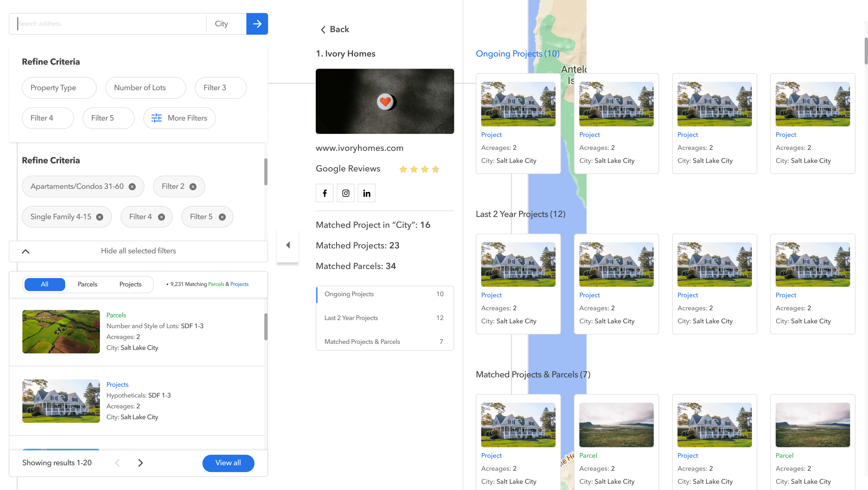
Task: Click the blue search arrow button
Action: point(257,24)
